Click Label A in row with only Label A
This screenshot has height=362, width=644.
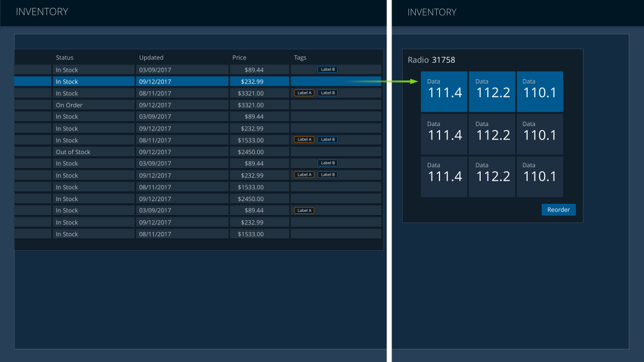coord(304,211)
